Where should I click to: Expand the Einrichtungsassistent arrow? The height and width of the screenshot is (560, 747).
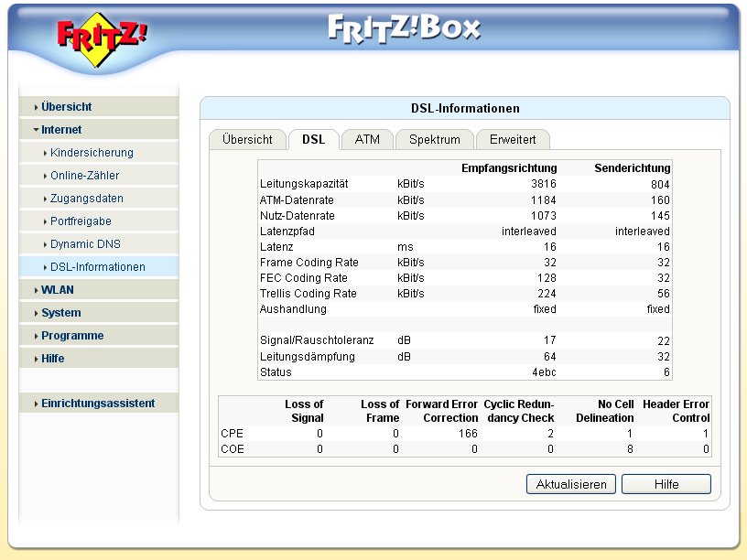[x=37, y=404]
